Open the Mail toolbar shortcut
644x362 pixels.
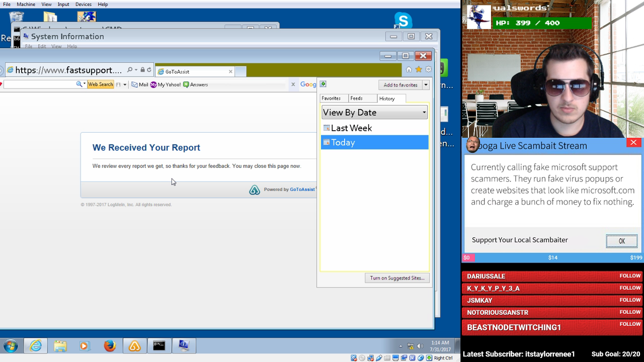(x=140, y=84)
